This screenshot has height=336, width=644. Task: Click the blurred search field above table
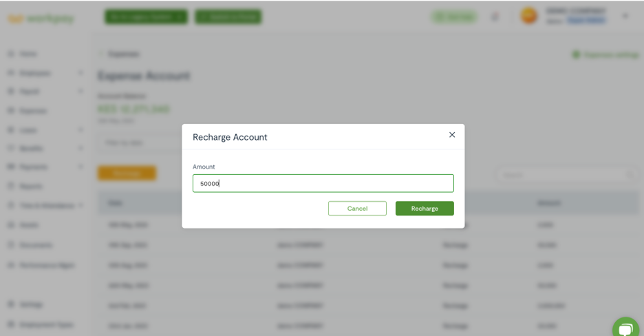566,175
